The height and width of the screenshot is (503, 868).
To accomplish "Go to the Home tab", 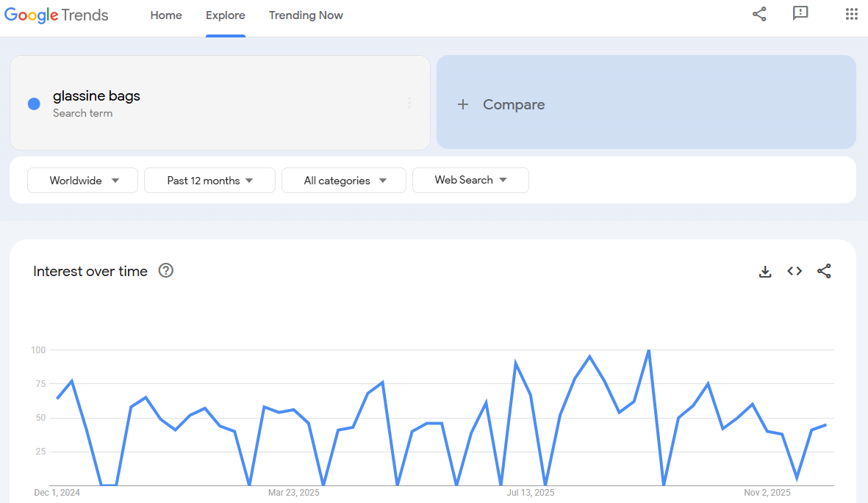I will click(x=166, y=15).
